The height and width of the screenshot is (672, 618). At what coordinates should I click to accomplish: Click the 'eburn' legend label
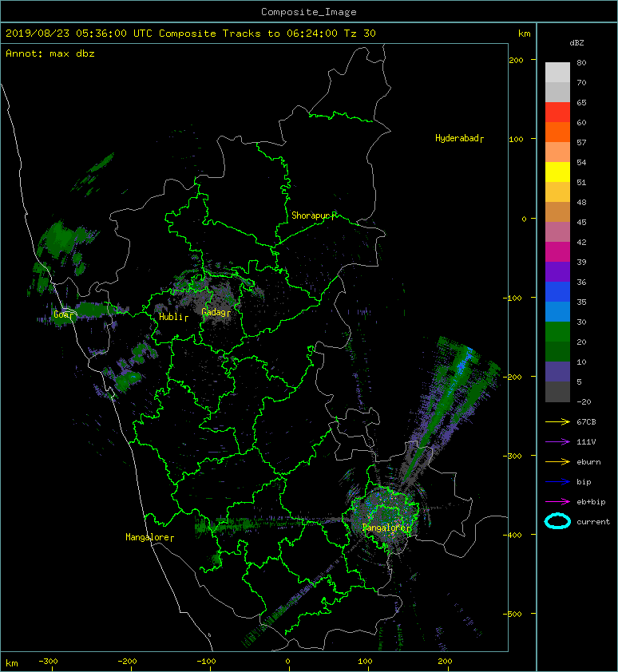tap(588, 461)
